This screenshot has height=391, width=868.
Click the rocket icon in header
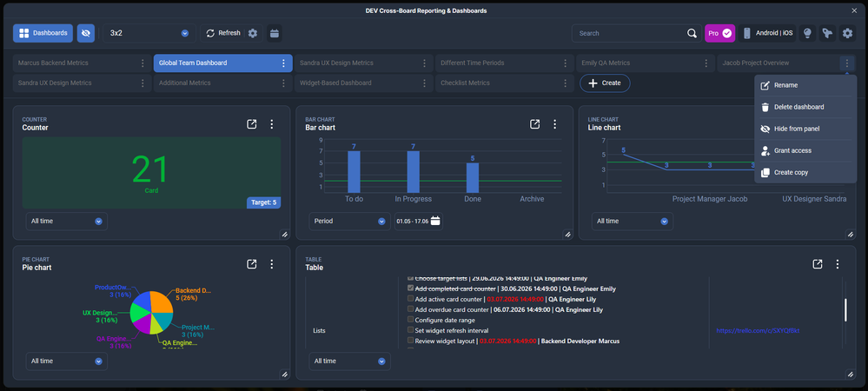coord(827,33)
